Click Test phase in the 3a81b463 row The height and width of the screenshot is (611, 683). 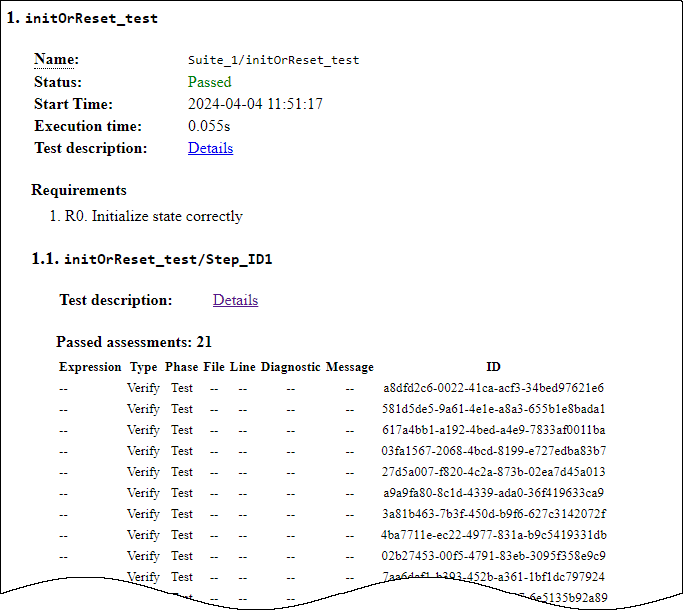click(x=182, y=514)
